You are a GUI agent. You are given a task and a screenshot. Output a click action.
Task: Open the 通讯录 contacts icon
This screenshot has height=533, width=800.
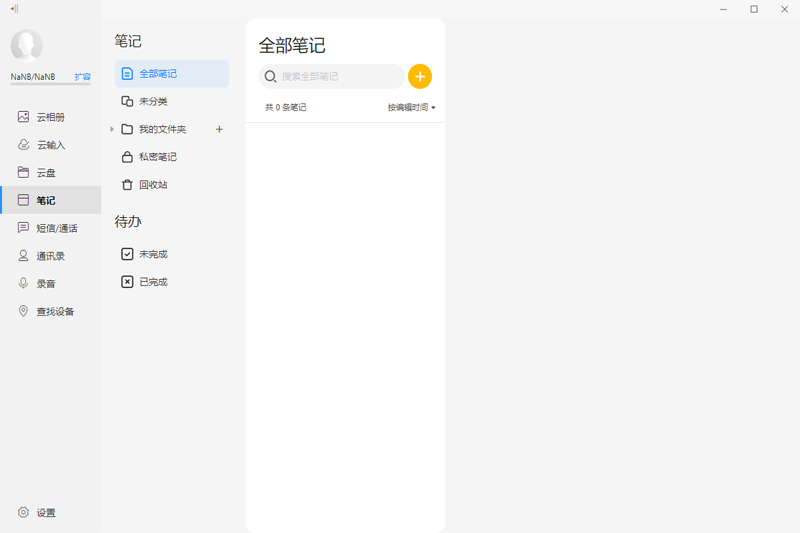[23, 256]
